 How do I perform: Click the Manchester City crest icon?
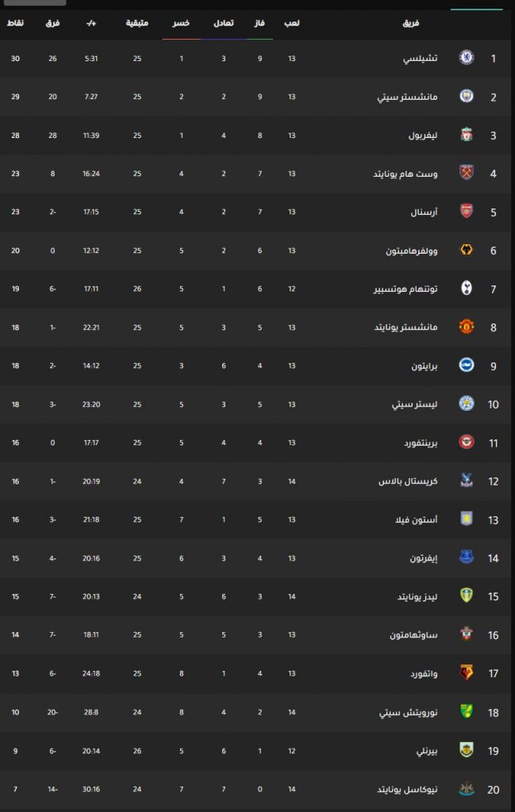point(467,96)
